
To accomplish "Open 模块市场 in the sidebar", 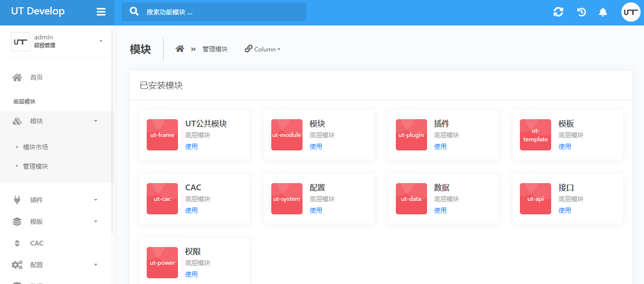I will (x=36, y=147).
